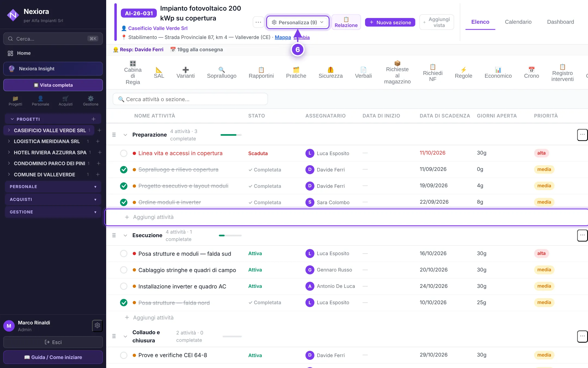Screen dimensions: 588x368
Task: Open the Sicurezza safety vest section
Action: 330,73
